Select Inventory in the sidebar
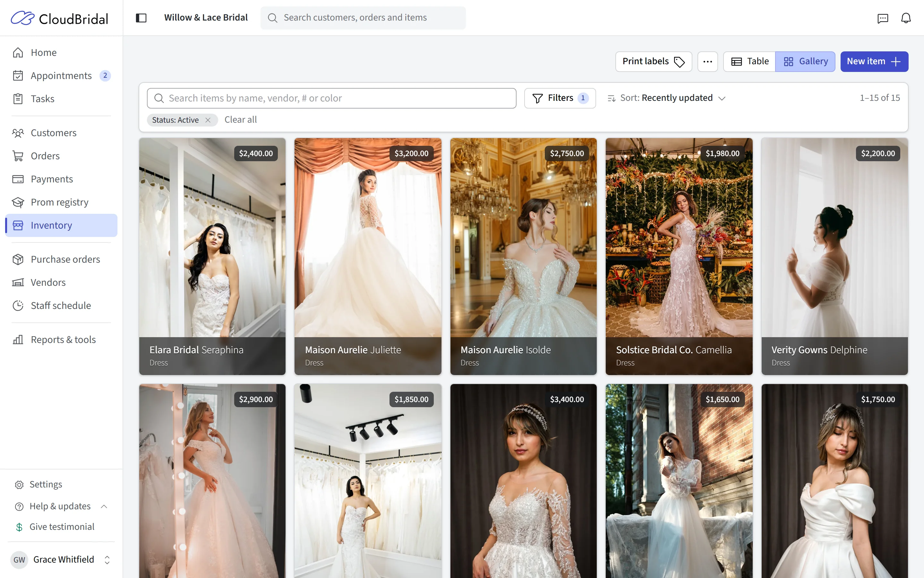924x578 pixels. 61,225
